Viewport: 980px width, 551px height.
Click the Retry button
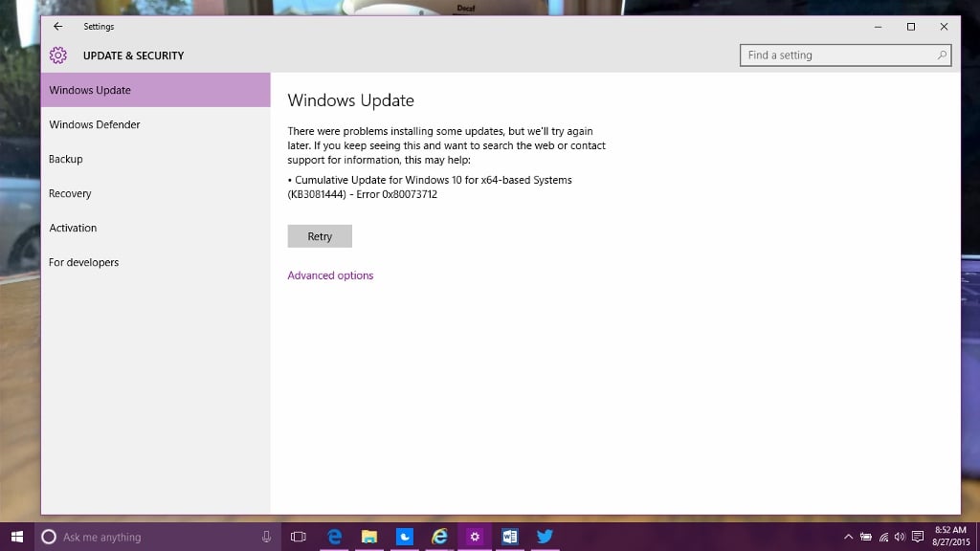[320, 236]
